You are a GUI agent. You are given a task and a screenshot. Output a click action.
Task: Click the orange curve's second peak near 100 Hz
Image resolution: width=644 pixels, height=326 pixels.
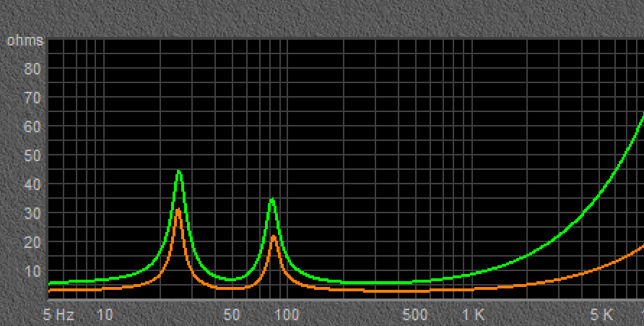273,236
